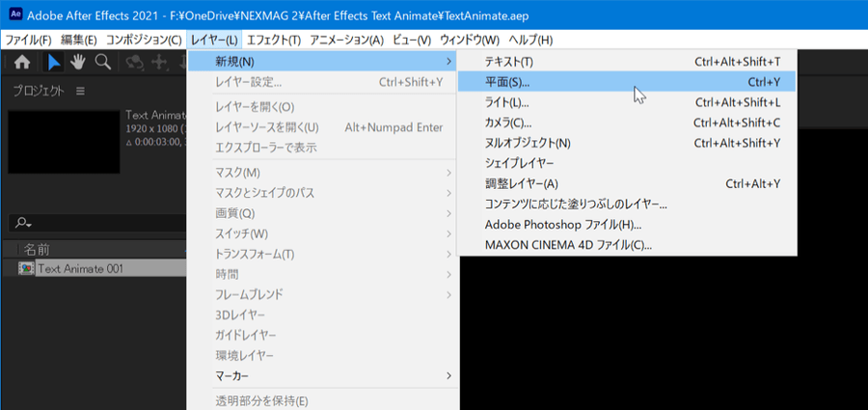Click the Home icon in the toolbar
The image size is (868, 410).
[x=21, y=62]
